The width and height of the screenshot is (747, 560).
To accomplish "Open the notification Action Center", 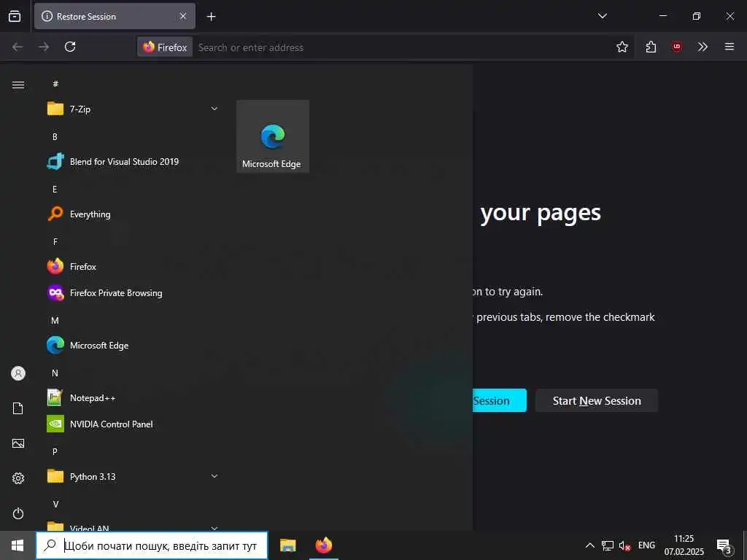I will pos(724,545).
